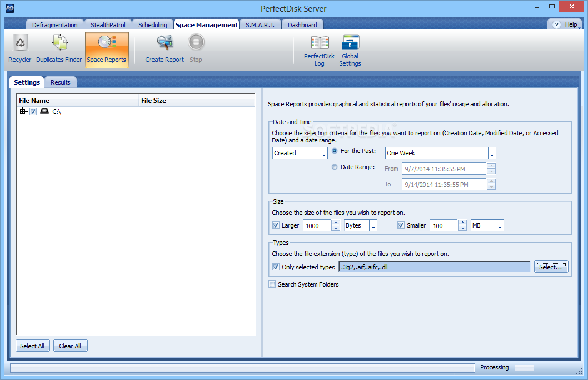
Task: Switch to the Dashboard tab
Action: 302,25
